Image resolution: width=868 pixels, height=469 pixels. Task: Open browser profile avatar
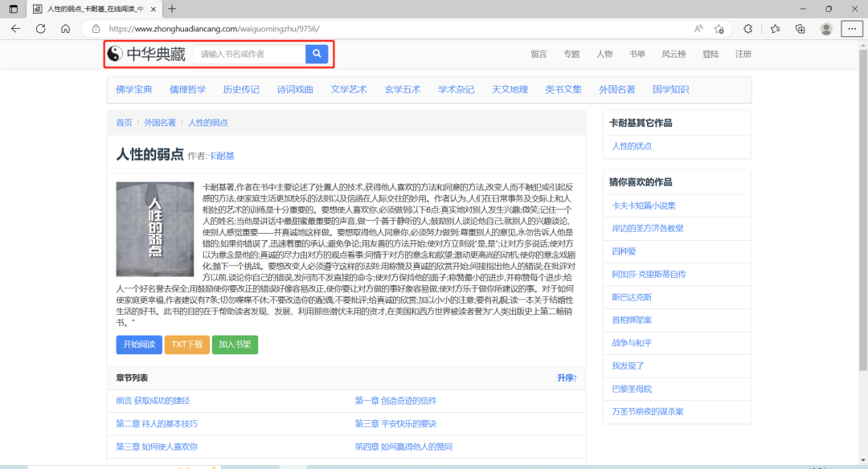[826, 29]
